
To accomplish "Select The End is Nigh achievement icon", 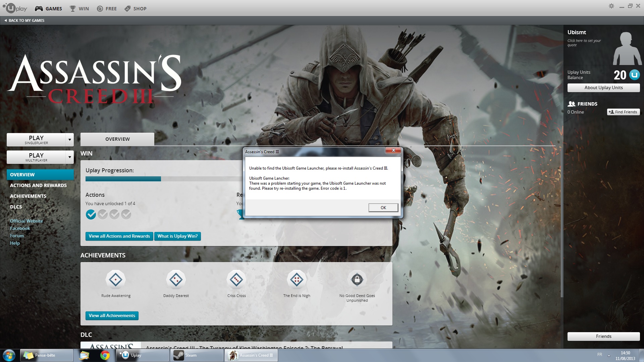I will (297, 280).
